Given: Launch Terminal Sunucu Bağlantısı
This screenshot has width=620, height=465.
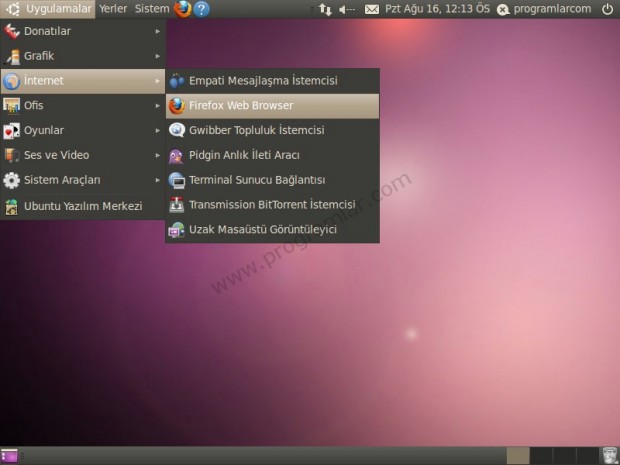Looking at the screenshot, I should click(x=272, y=180).
